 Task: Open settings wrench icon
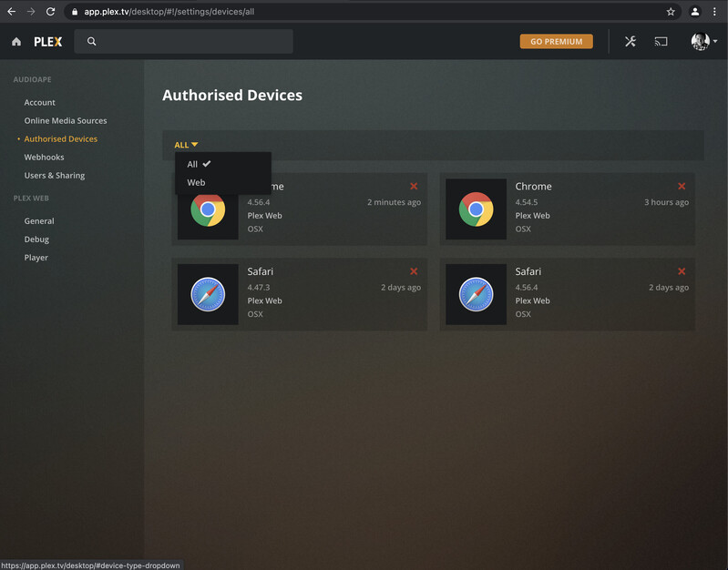point(630,41)
